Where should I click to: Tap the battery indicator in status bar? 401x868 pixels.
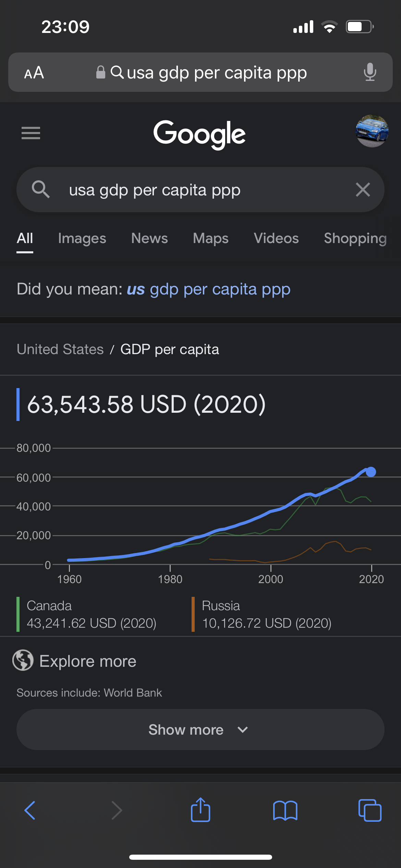[360, 27]
